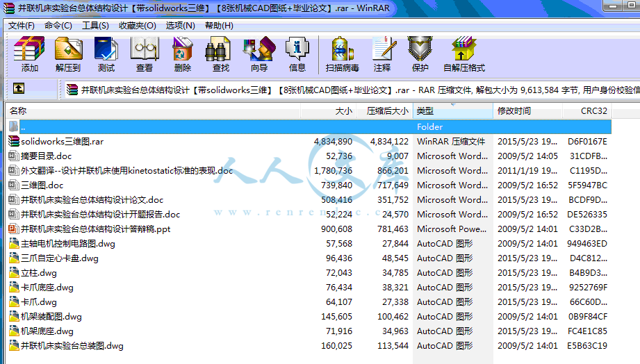Click the size value 900,608

[337, 229]
